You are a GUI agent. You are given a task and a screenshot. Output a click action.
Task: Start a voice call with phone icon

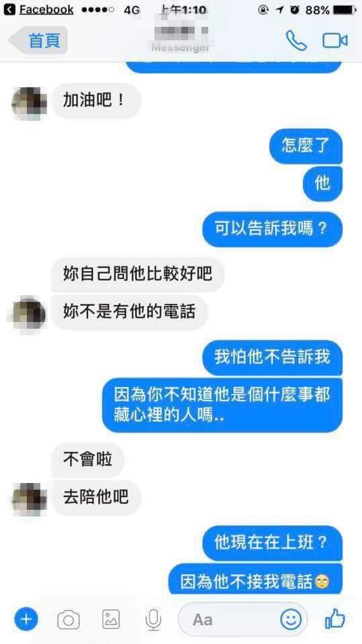(296, 40)
